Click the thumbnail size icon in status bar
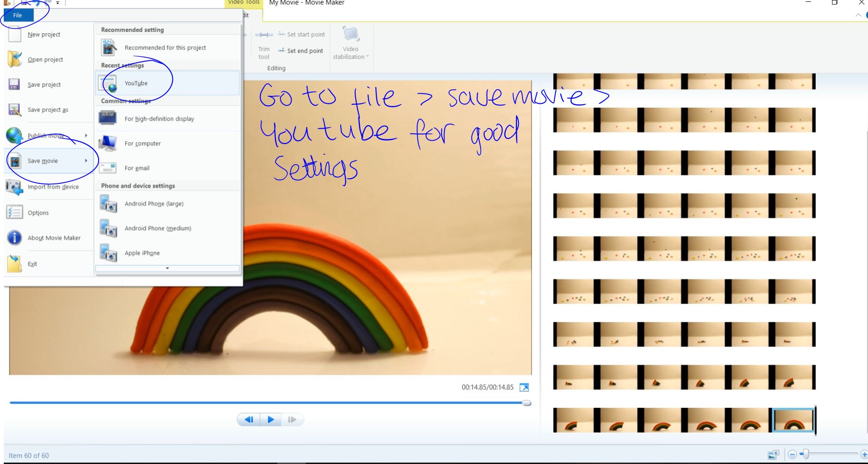The width and height of the screenshot is (868, 464). click(x=774, y=455)
